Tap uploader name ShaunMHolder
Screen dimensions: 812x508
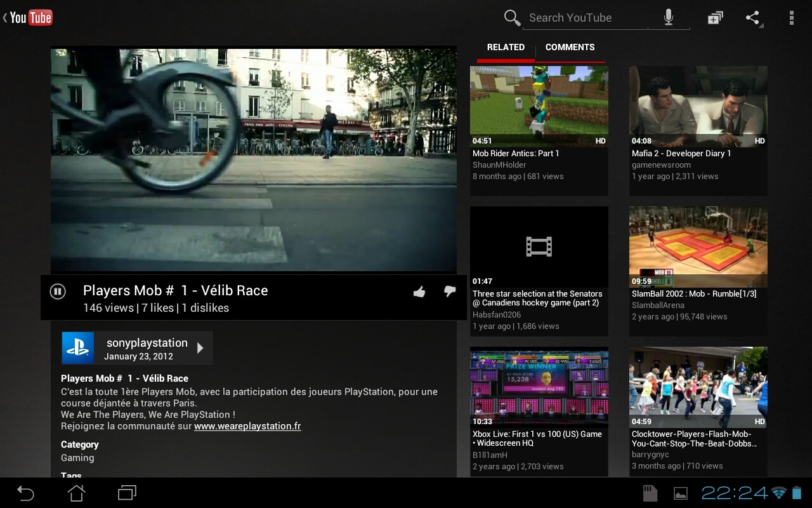pos(499,165)
